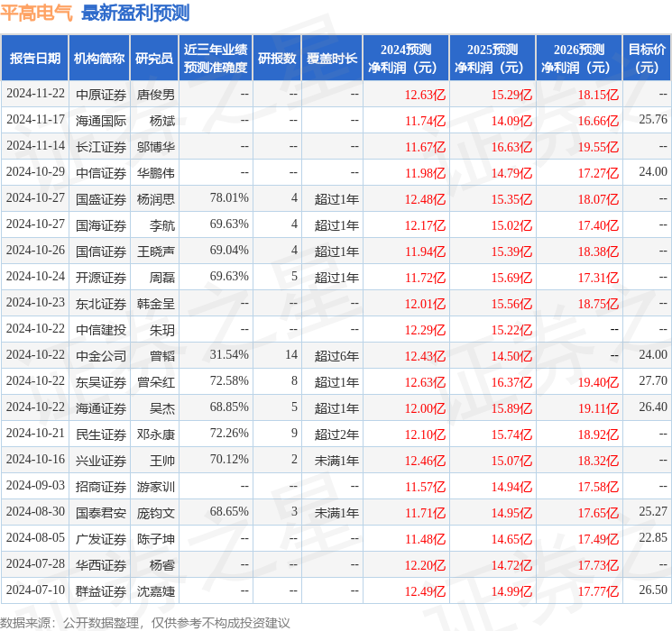The height and width of the screenshot is (631, 672).
Task: Click 国海证券 institution cell
Action: (x=101, y=224)
